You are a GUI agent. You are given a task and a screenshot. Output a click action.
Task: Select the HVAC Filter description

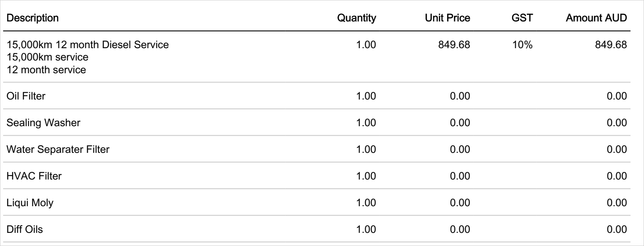click(34, 176)
